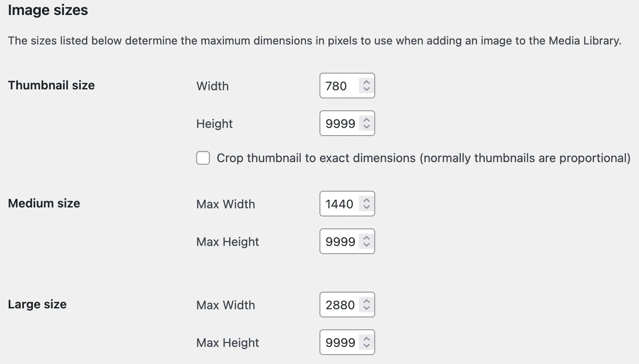The width and height of the screenshot is (639, 364).
Task: Enable Crop thumbnail to exact dimensions checkbox
Action: pos(203,158)
